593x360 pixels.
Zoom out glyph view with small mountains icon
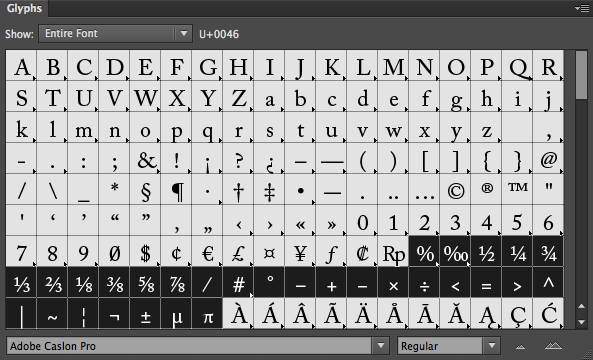521,346
